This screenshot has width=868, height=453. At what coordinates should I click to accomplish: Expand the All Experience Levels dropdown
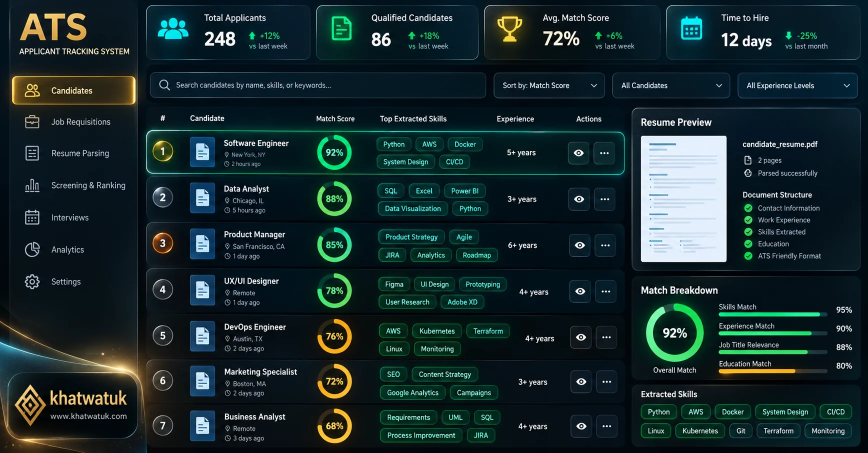coord(797,85)
